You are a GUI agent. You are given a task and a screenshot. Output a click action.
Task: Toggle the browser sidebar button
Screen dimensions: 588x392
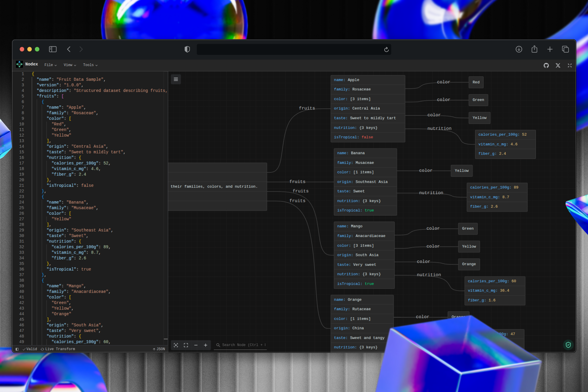coord(53,49)
